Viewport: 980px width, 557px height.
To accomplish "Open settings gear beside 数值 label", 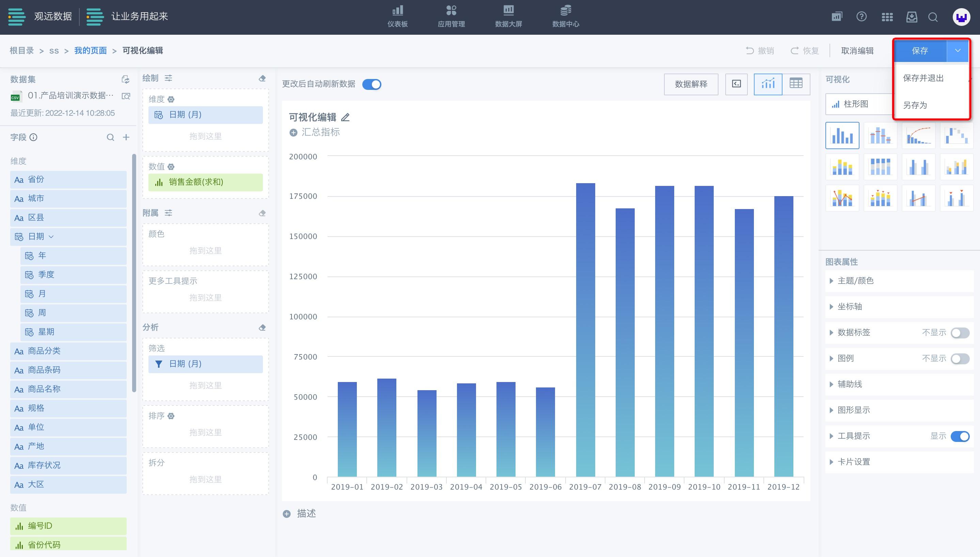I will click(171, 167).
